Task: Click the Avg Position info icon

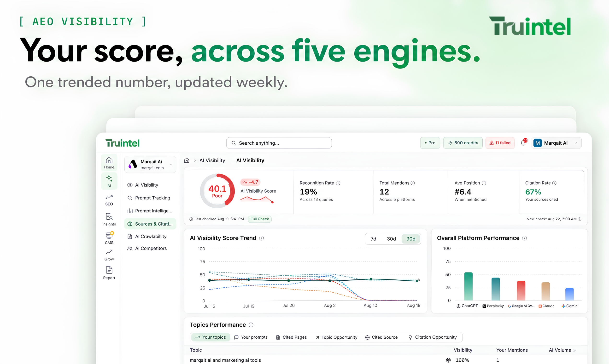Action: [x=484, y=183]
